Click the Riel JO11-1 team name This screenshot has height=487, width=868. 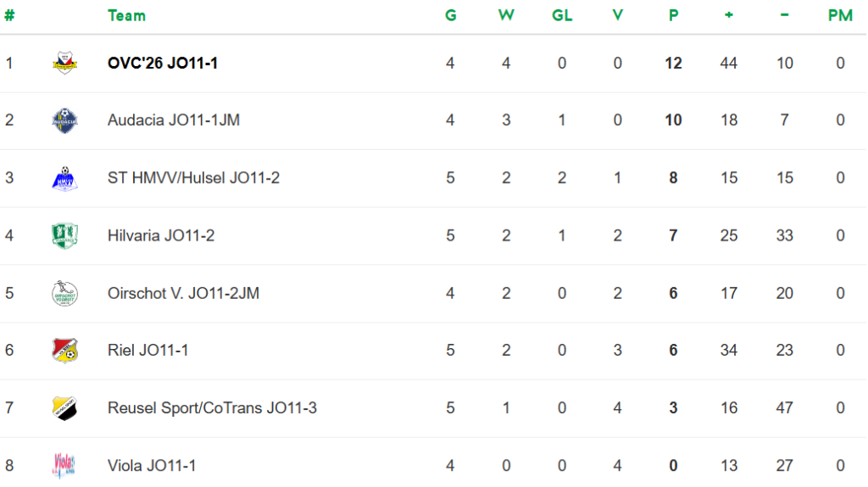coord(148,350)
